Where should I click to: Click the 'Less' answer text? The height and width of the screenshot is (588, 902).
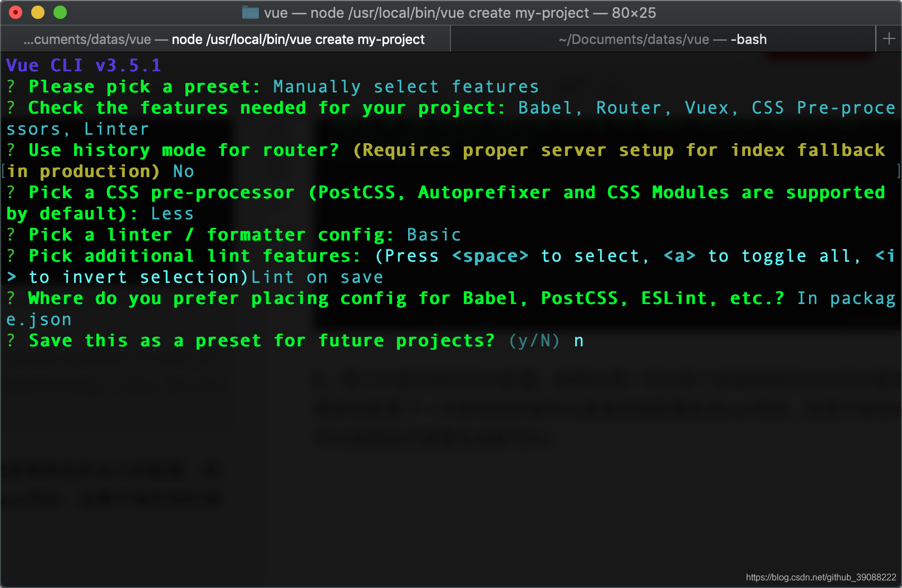point(172,214)
